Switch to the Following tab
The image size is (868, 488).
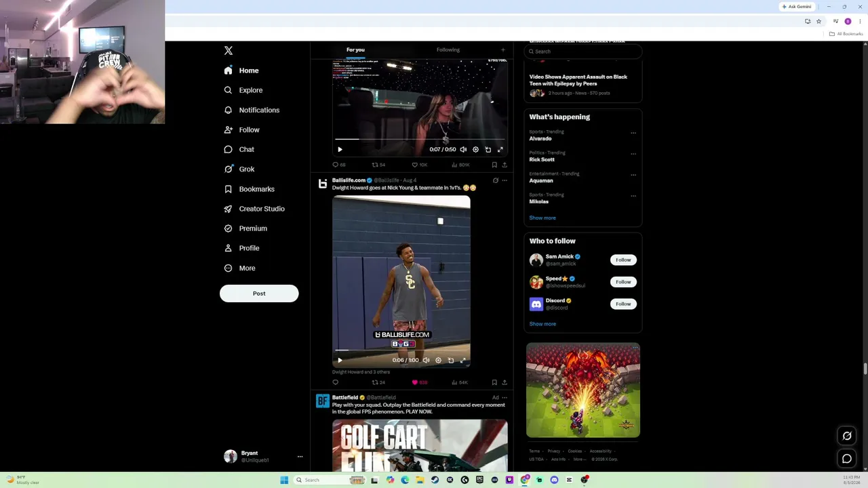coord(448,49)
